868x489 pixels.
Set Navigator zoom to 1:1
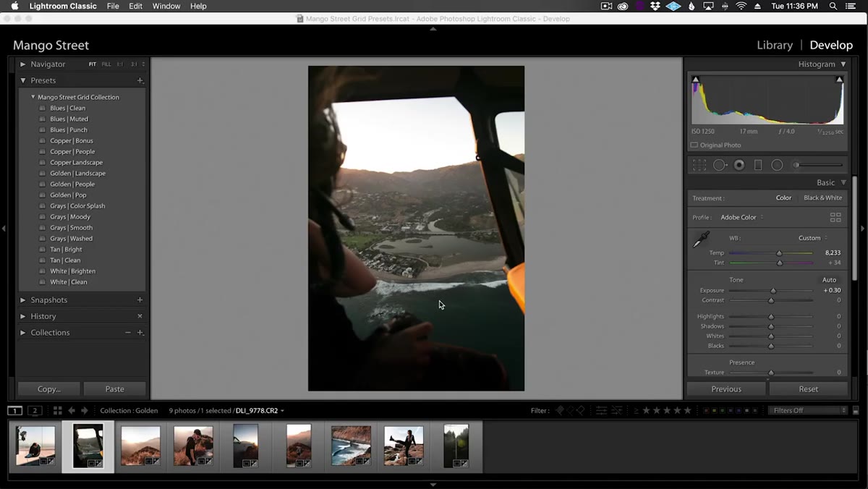coord(120,64)
